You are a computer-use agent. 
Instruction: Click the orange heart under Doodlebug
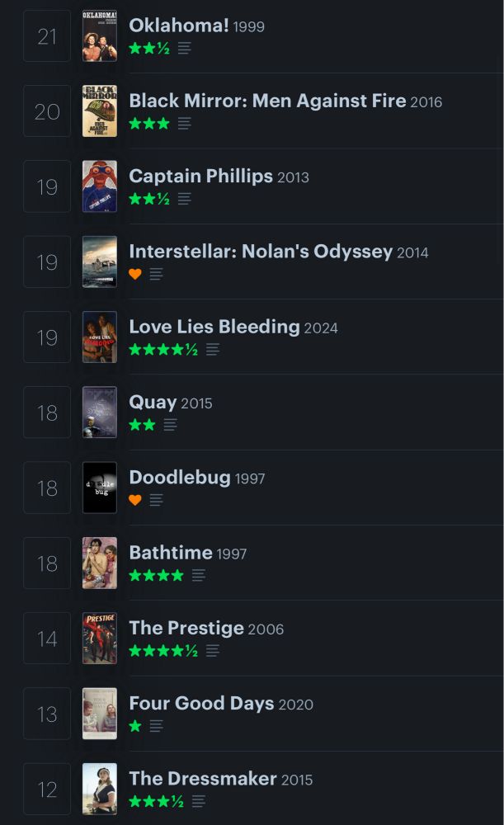(135, 500)
